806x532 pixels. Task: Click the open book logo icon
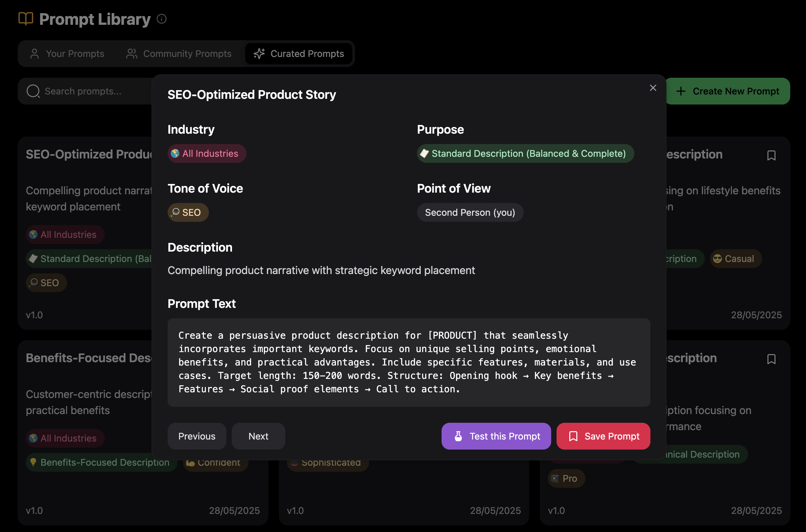pyautogui.click(x=26, y=19)
